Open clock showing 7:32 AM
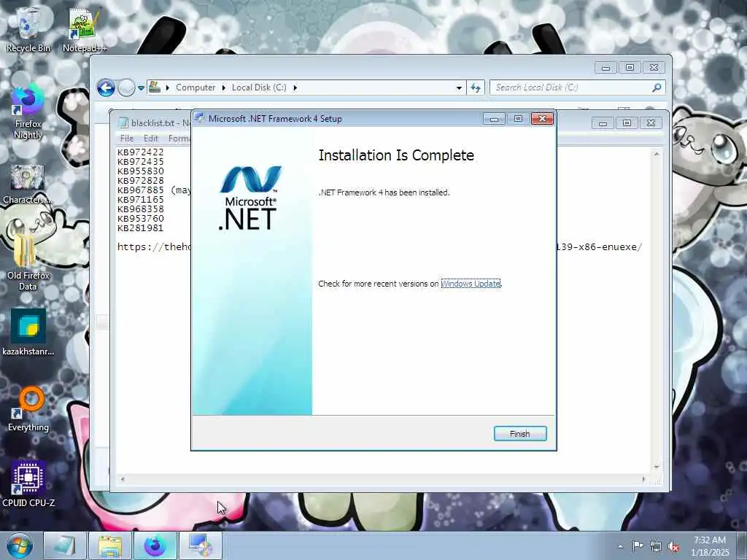 coord(710,546)
